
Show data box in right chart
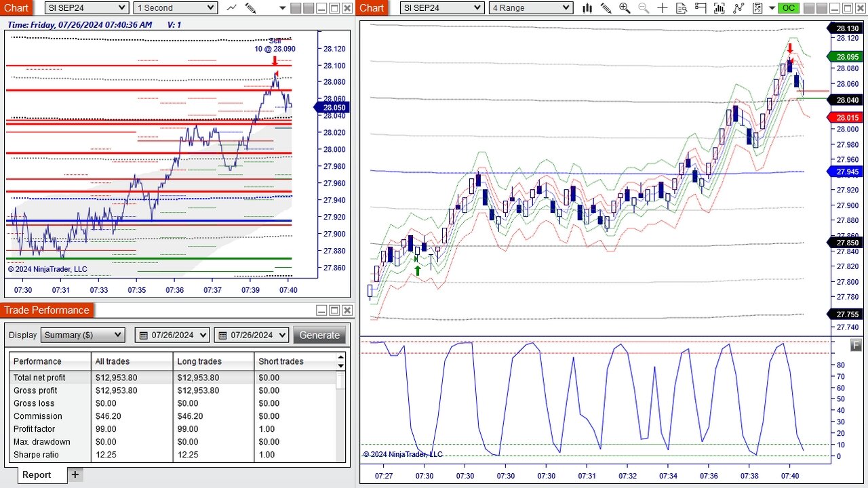tap(682, 8)
